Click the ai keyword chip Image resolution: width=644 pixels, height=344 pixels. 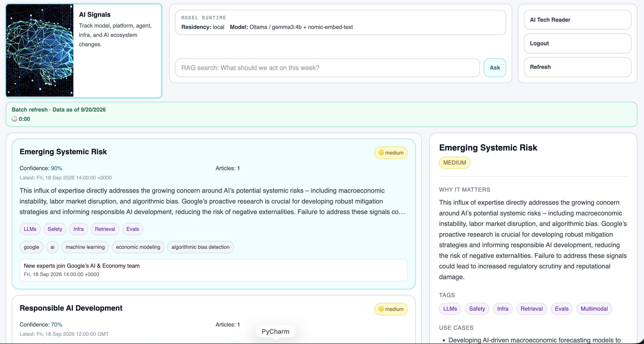coord(52,247)
